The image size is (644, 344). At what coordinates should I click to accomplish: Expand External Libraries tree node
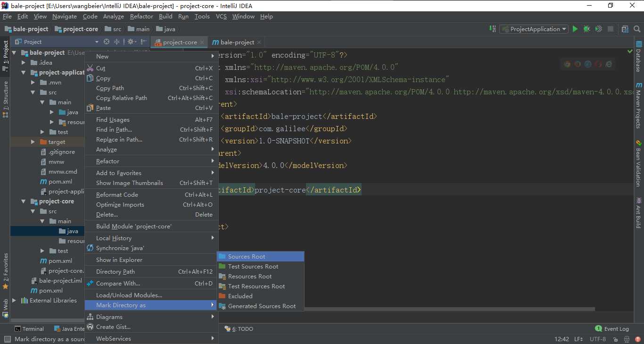14,300
